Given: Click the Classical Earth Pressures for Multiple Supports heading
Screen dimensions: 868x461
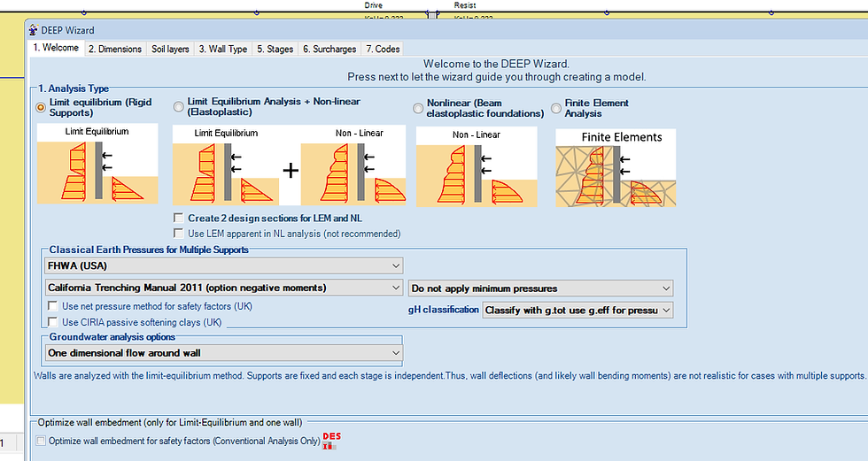Looking at the screenshot, I should (149, 250).
